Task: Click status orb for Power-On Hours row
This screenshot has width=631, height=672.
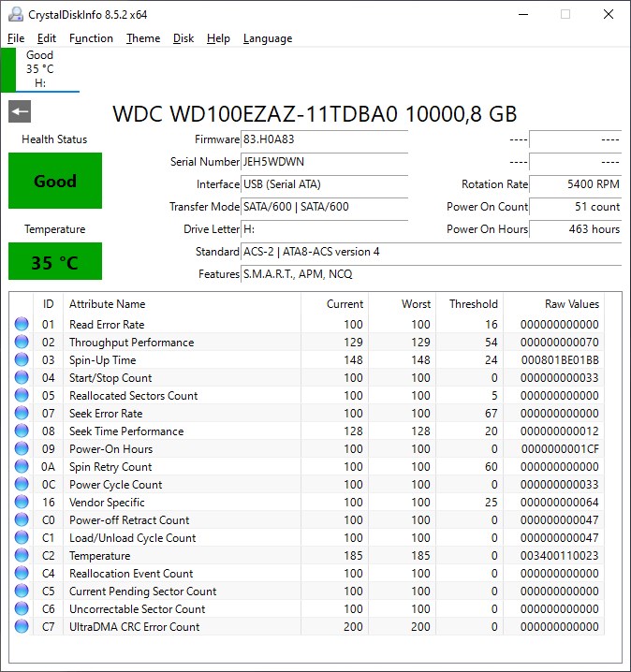Action: [x=22, y=448]
